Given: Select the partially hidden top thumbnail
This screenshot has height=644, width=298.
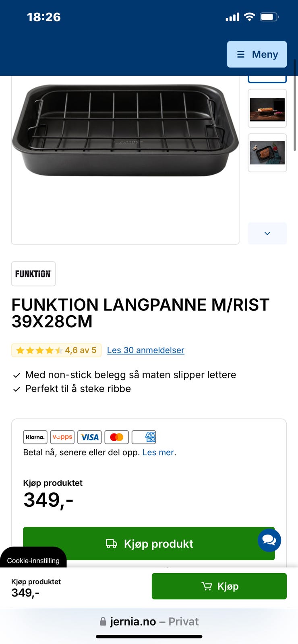Looking at the screenshot, I should pos(267,79).
